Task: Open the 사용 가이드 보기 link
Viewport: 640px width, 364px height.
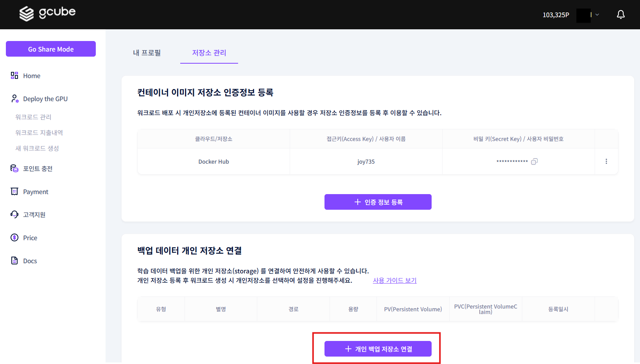Action: (x=394, y=280)
